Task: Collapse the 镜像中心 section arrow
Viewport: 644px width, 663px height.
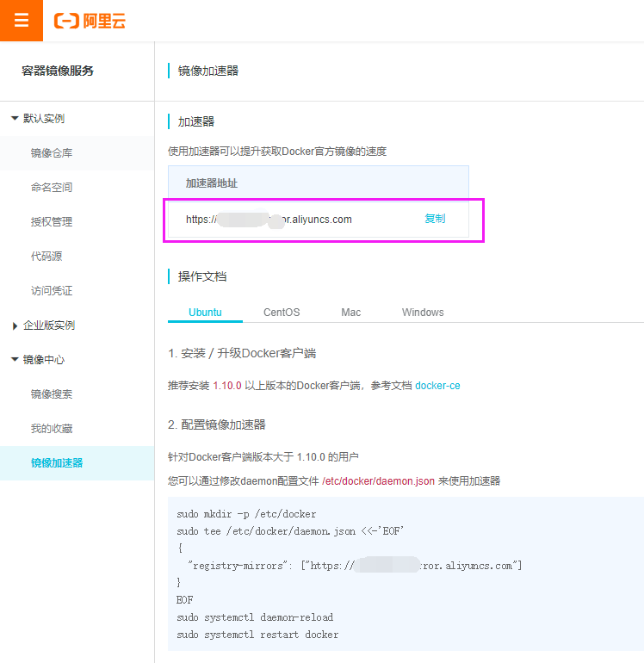Action: coord(15,360)
